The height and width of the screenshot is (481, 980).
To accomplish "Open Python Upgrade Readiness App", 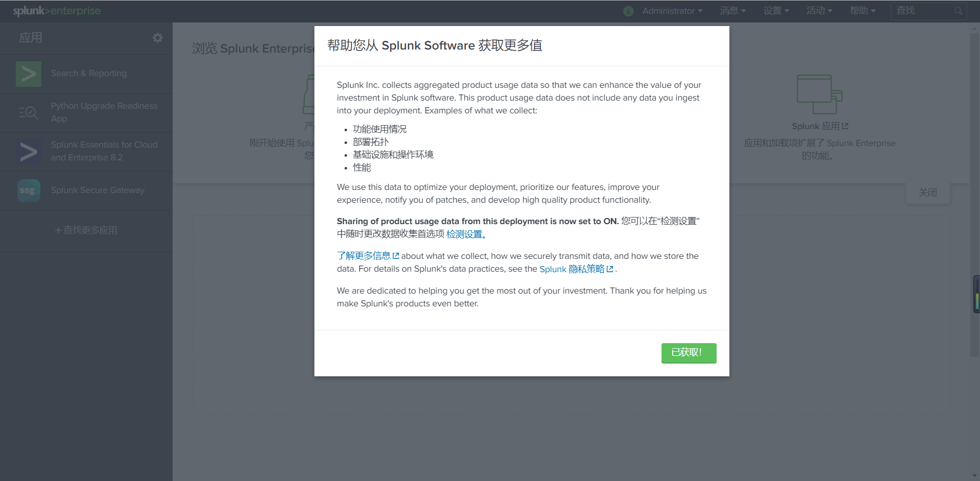I will [x=104, y=112].
